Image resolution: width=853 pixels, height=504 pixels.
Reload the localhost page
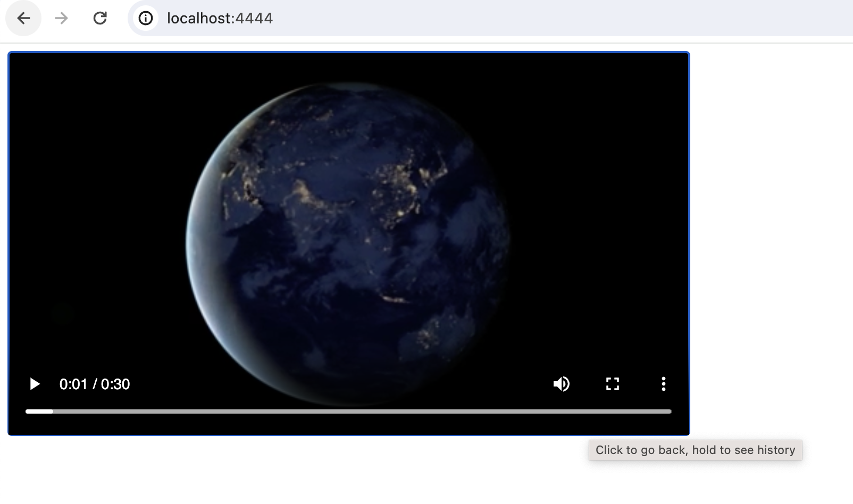100,18
